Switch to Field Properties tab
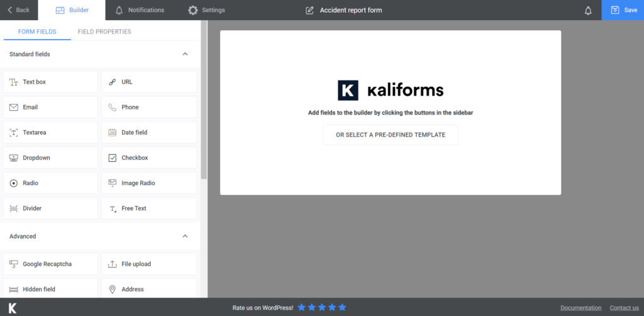Image resolution: width=644 pixels, height=316 pixels. (x=105, y=31)
